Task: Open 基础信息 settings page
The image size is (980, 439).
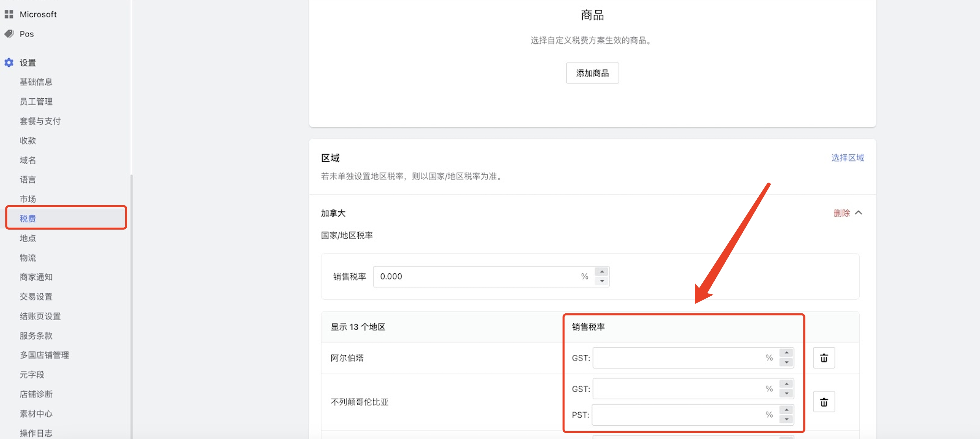Action: [36, 82]
